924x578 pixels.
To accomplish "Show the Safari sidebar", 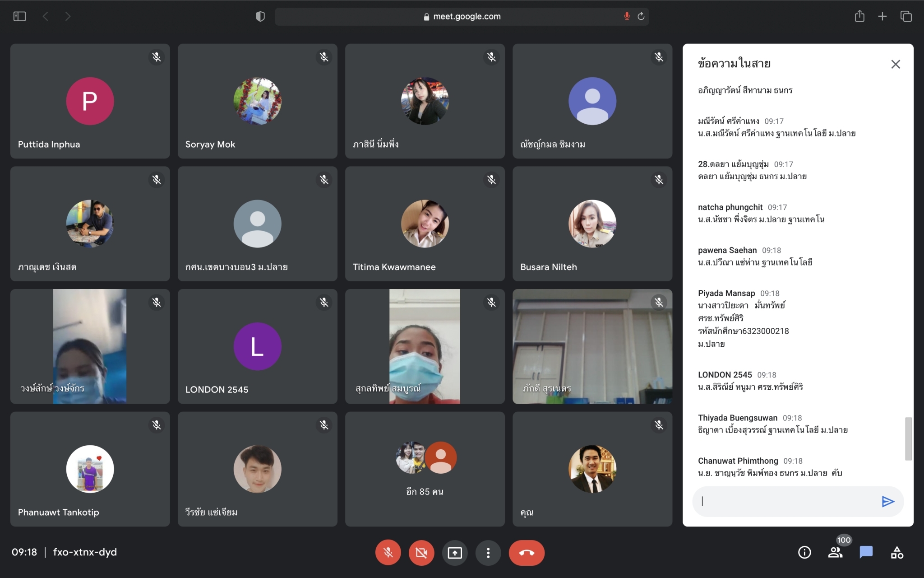I will (x=20, y=17).
